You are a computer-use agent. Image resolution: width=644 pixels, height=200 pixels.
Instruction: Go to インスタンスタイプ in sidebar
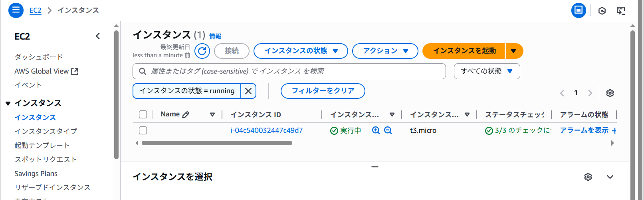(46, 131)
